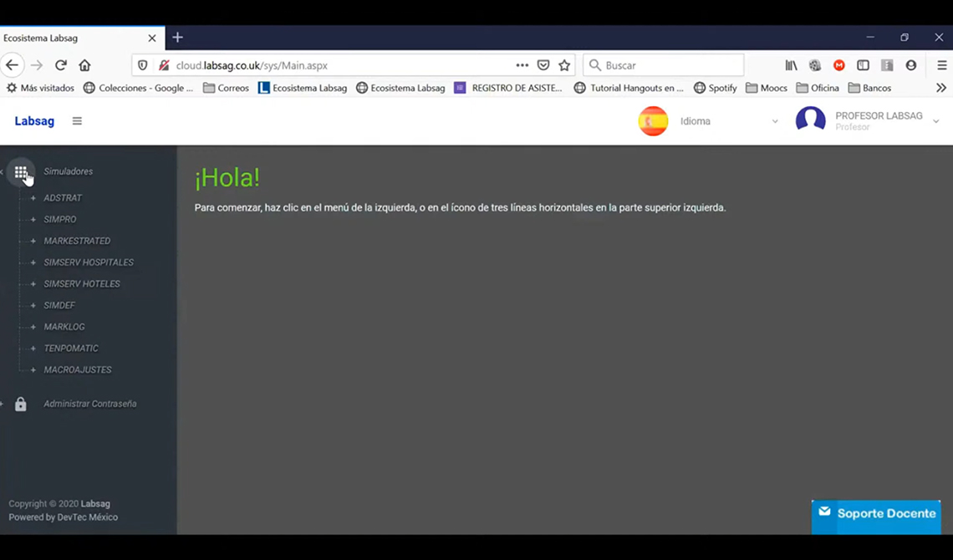This screenshot has height=560, width=953.
Task: Save page to Pocket icon
Action: [x=543, y=65]
